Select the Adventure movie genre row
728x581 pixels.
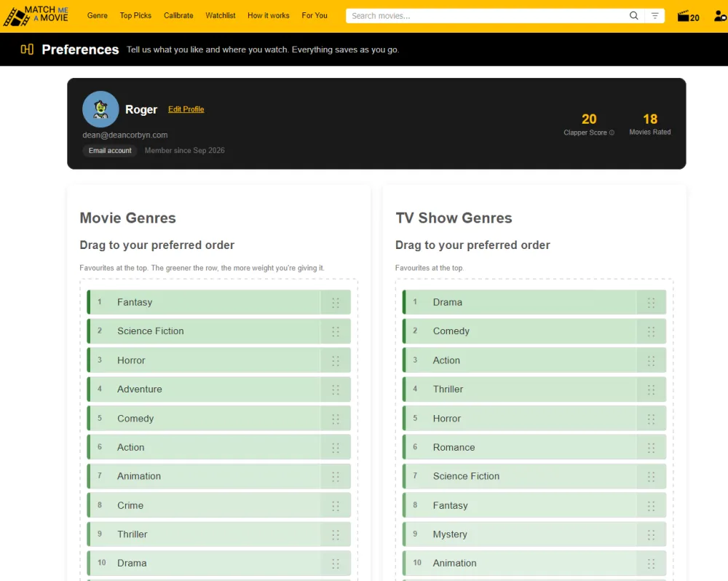pos(218,390)
